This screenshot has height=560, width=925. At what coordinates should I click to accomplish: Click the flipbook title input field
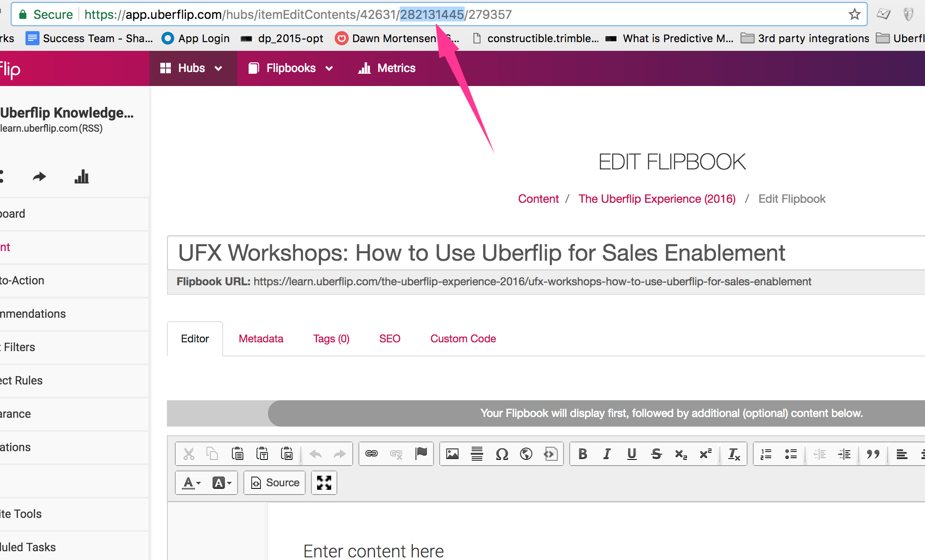pos(546,253)
